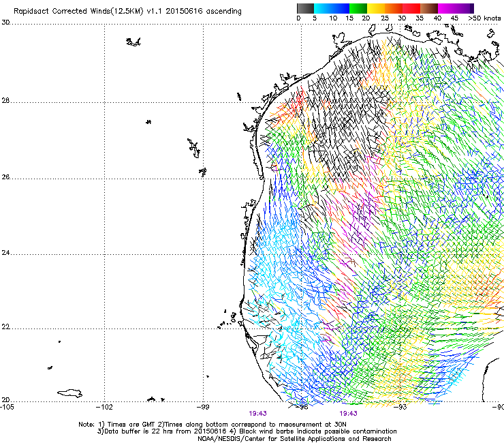Click the longitude axis label '-102'

[105, 407]
